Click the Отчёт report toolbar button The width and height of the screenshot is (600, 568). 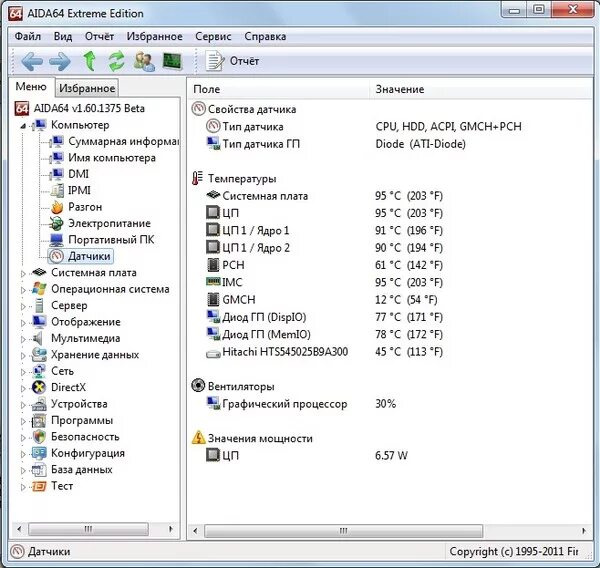[x=232, y=61]
